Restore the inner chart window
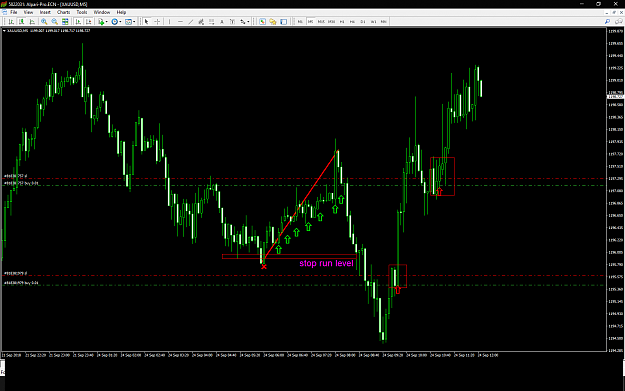 [x=614, y=12]
